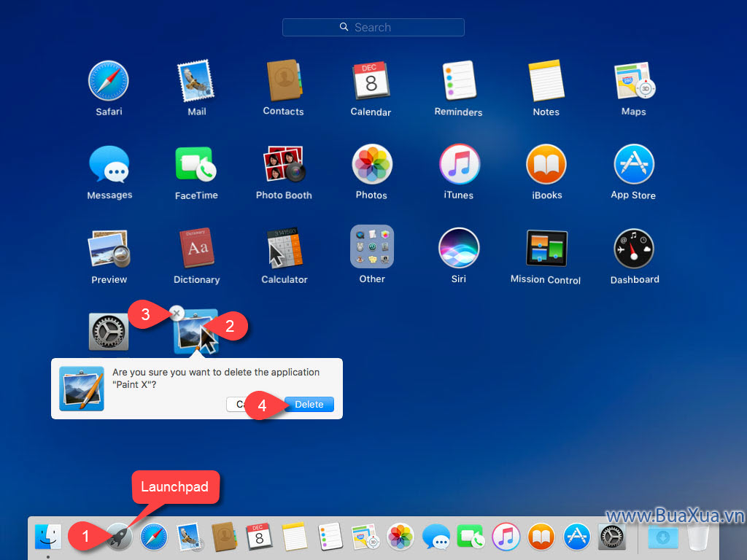Open the Other folder
This screenshot has height=560, width=747.
tap(372, 246)
